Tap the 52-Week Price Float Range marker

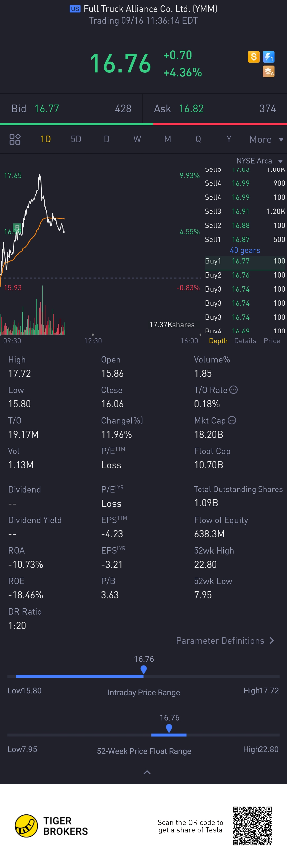click(x=169, y=728)
